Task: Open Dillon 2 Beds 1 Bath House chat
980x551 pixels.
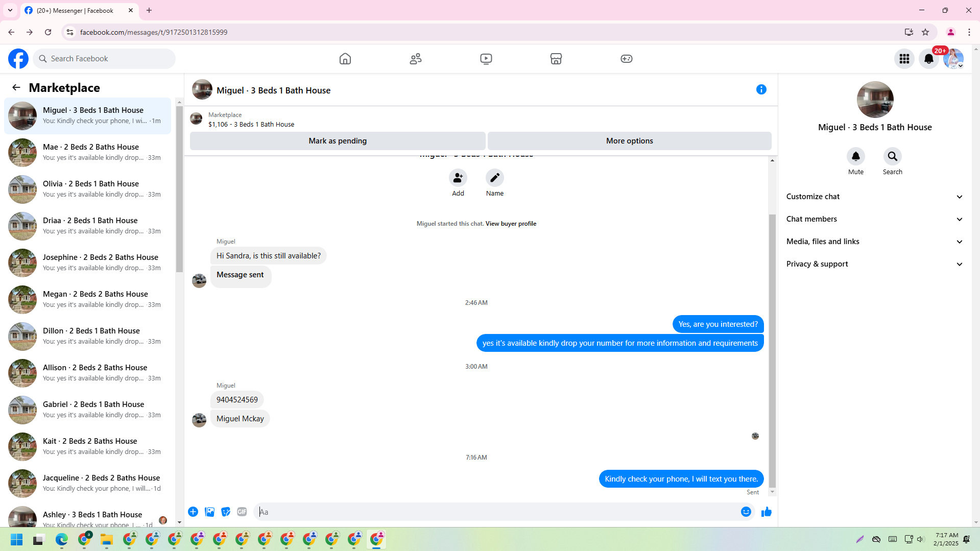Action: [88, 336]
